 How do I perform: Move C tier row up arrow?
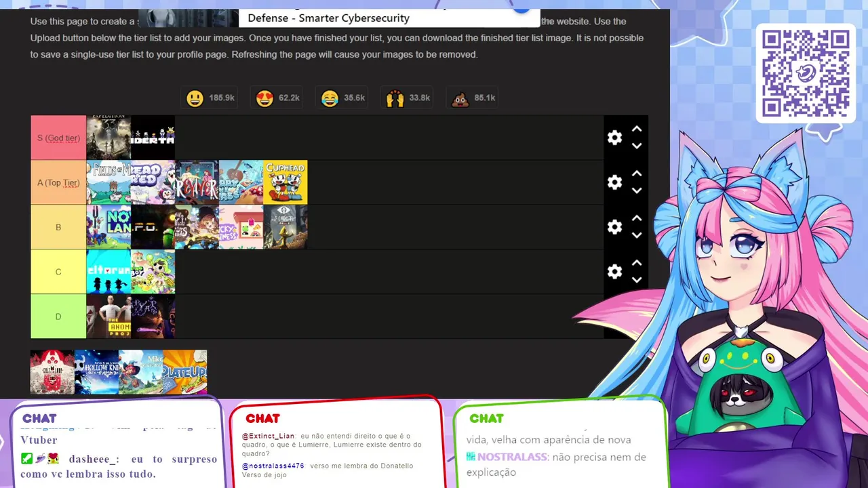(637, 263)
